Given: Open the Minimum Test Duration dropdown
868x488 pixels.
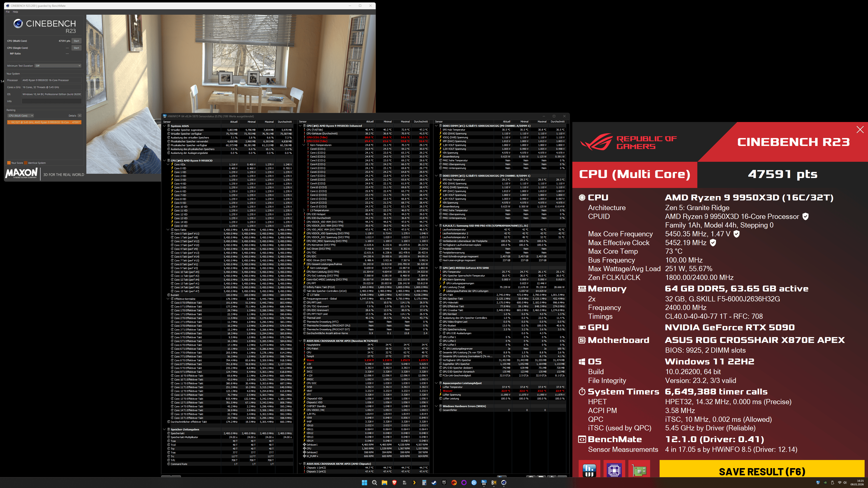Looking at the screenshot, I should [x=58, y=66].
